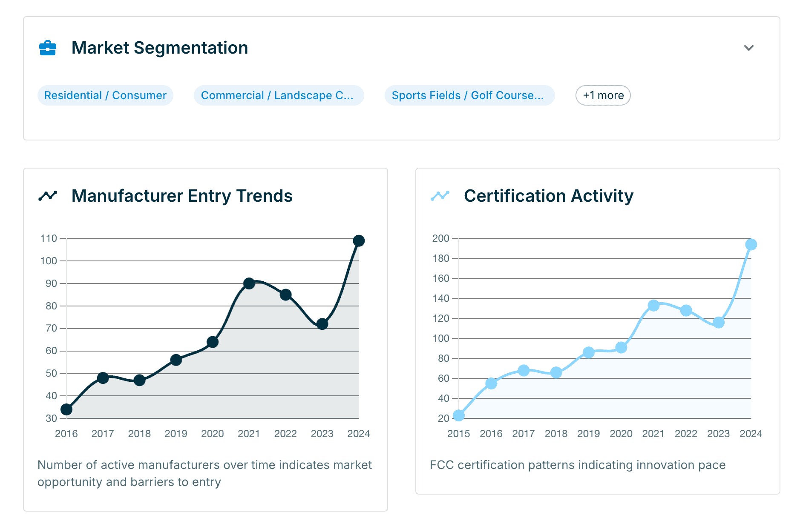Click the 2019 data point in Manufacturer Entry Trends

176,360
